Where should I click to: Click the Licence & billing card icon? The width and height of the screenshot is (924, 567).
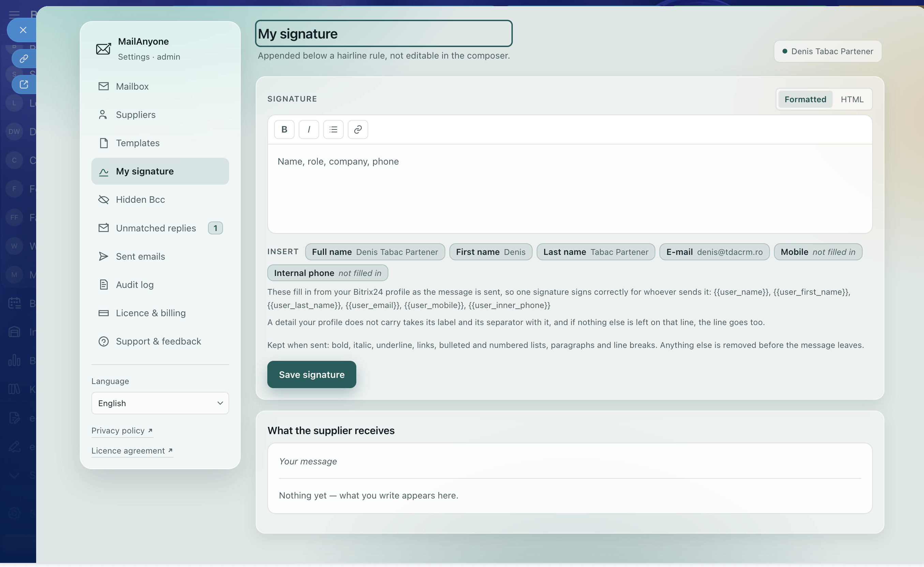(x=104, y=313)
